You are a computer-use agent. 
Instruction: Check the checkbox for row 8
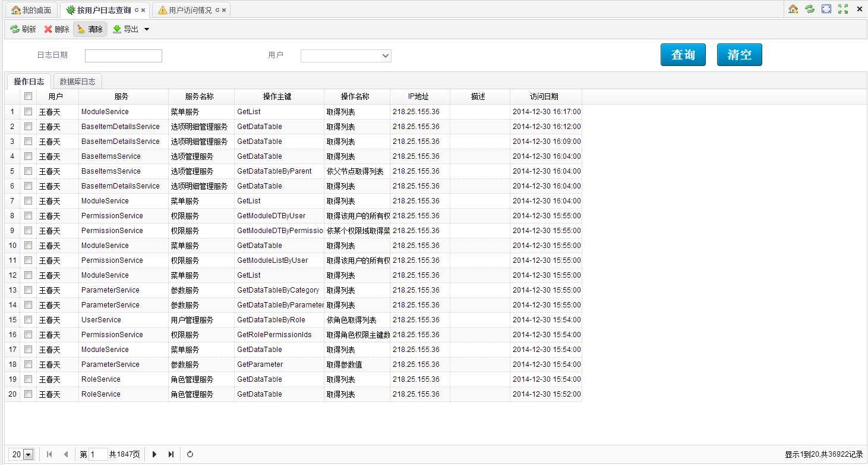[x=28, y=215]
